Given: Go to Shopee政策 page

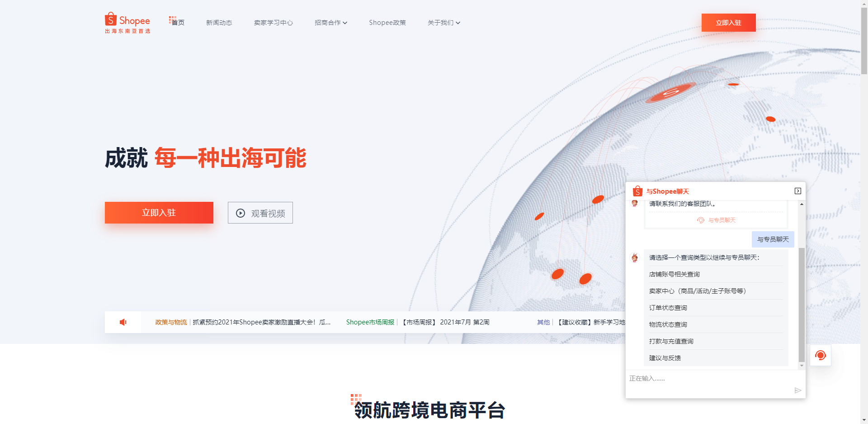Looking at the screenshot, I should [387, 23].
